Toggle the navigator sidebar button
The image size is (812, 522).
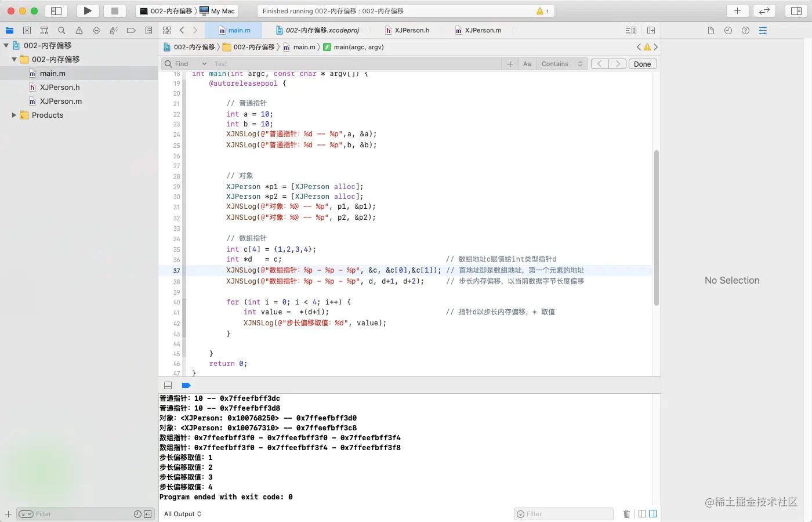click(x=56, y=11)
